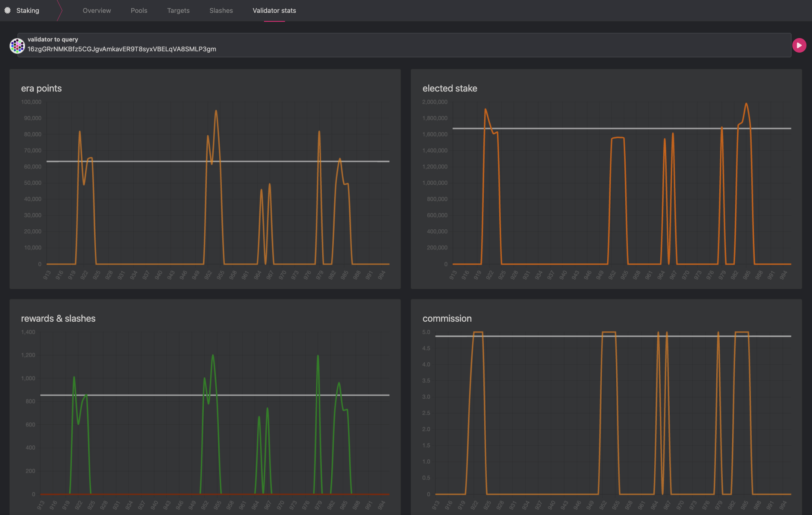Select the Validator stats tab
The image size is (812, 515).
point(274,10)
